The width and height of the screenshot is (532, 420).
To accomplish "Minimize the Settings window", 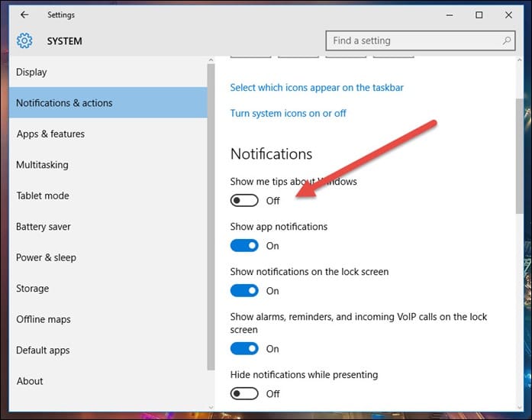I will click(450, 15).
